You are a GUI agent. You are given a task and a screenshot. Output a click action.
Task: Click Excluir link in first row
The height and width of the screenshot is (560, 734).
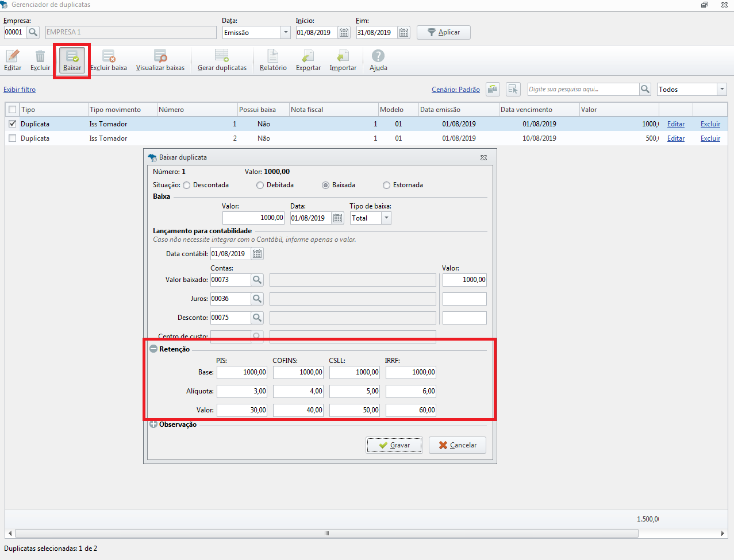[x=710, y=124]
